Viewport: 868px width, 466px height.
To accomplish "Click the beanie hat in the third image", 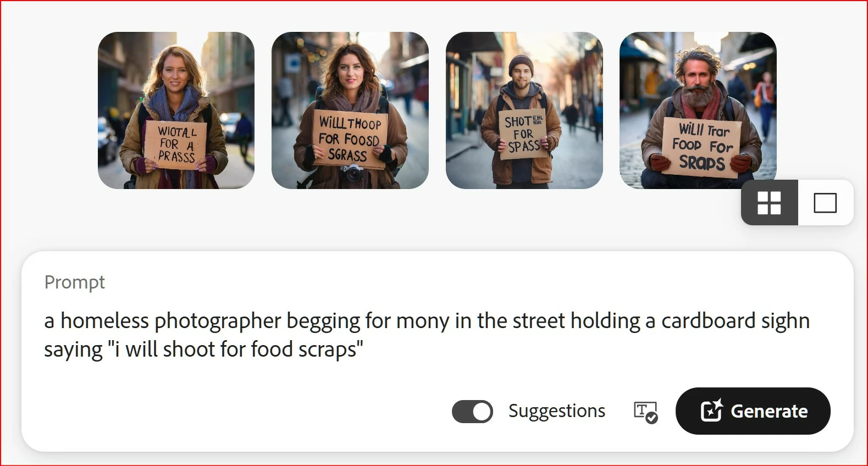I will click(x=521, y=63).
